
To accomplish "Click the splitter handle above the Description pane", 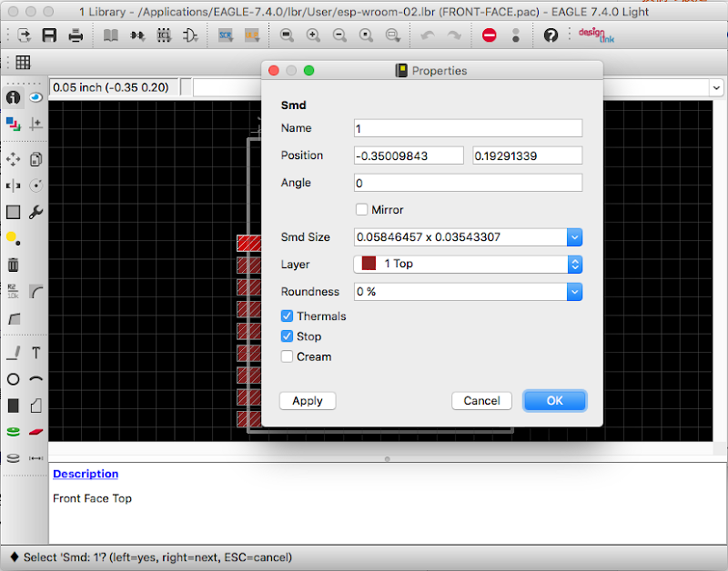I will point(388,459).
